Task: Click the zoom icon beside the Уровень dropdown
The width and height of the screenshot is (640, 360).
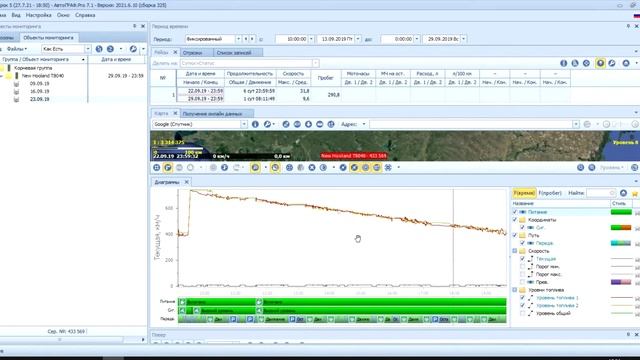Action: [x=591, y=167]
